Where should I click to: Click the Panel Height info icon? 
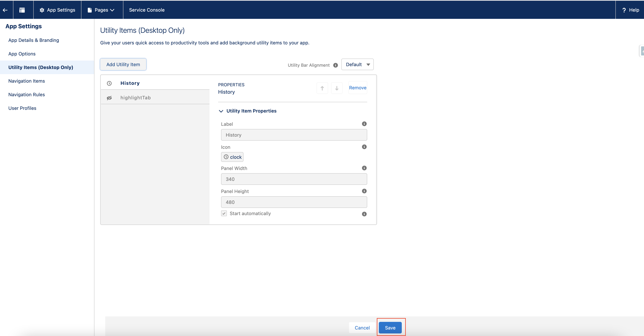pyautogui.click(x=364, y=191)
